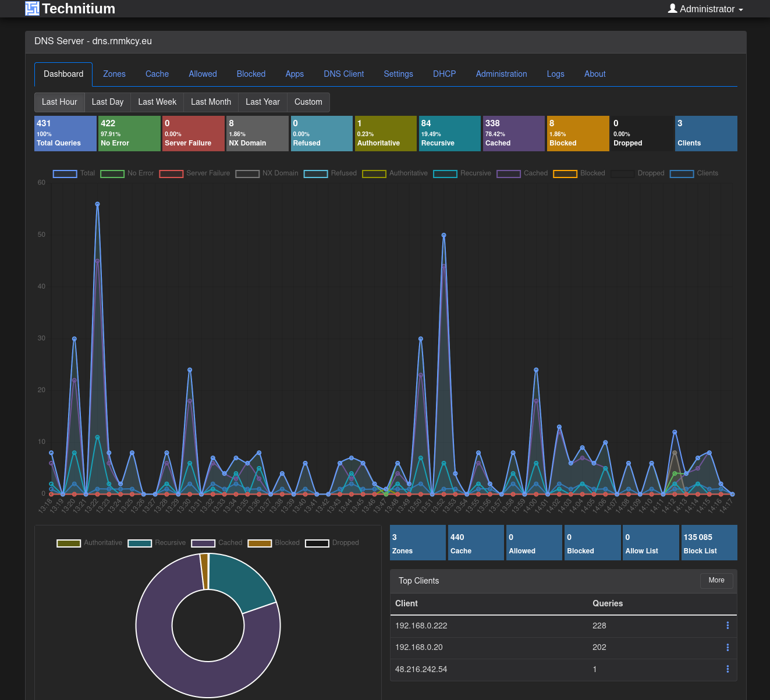
Task: Open options menu for client 192.168.0.222
Action: click(728, 626)
